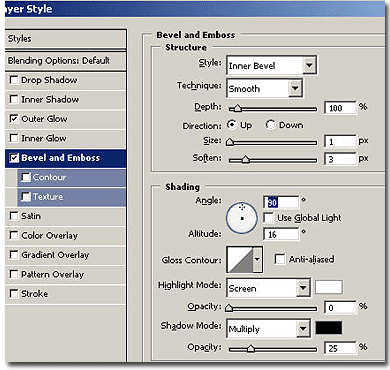Click the Depth slider handle
The width and height of the screenshot is (390, 370).
pos(237,109)
